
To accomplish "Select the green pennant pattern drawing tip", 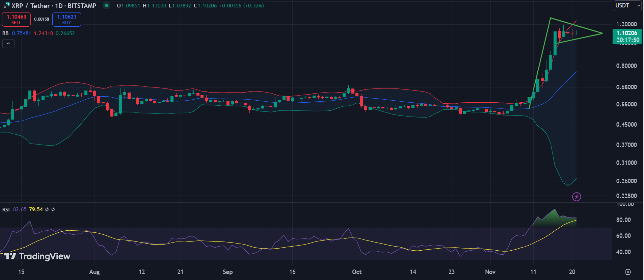I will (602, 33).
